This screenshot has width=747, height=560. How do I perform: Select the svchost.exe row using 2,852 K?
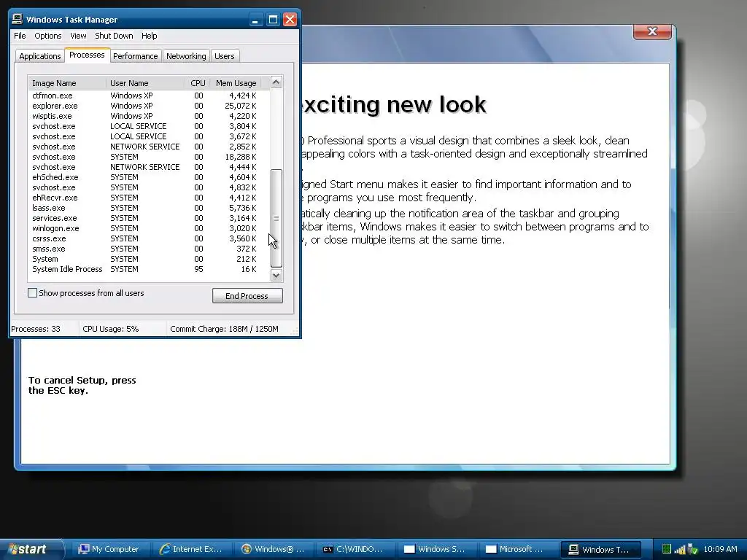145,147
